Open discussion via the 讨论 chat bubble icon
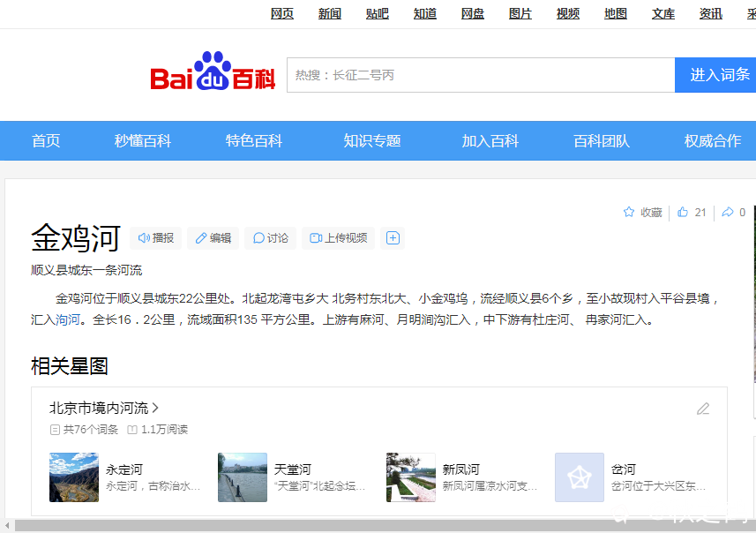 click(x=258, y=238)
